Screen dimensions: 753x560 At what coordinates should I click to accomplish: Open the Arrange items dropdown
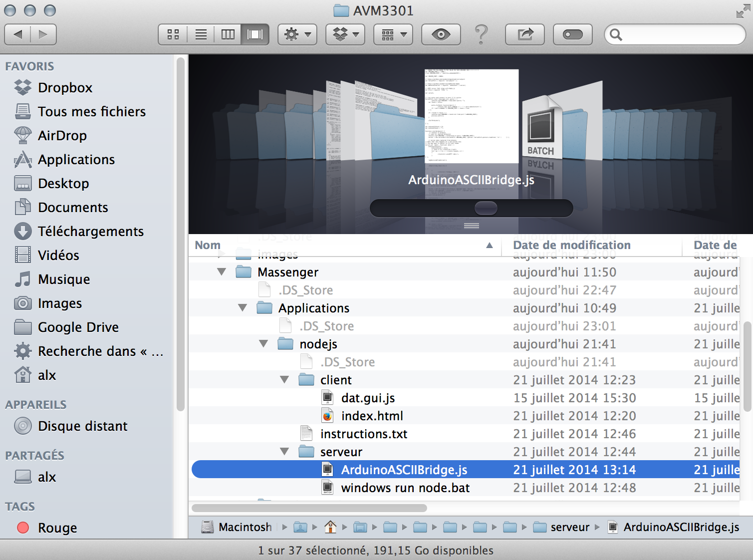(x=394, y=34)
